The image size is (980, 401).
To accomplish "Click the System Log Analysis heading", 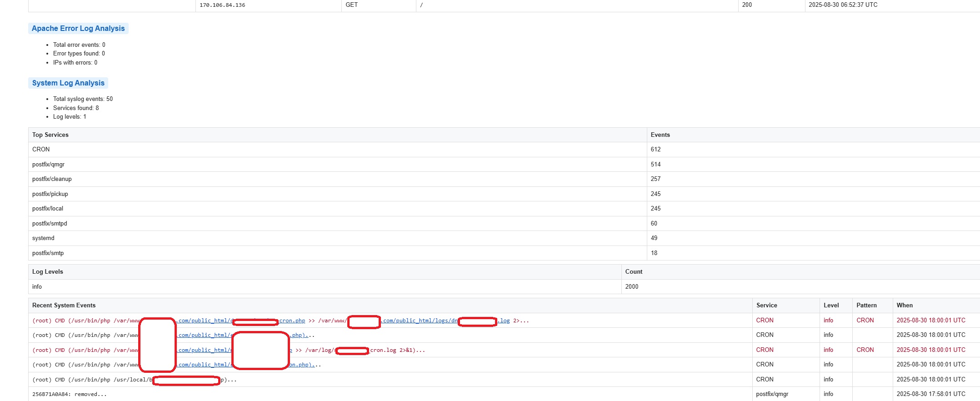I will point(68,83).
